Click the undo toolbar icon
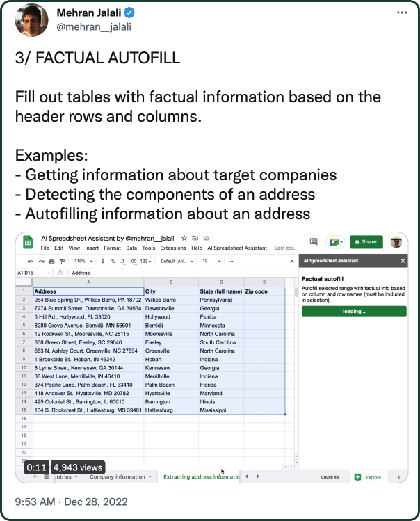420x521 pixels. point(31,262)
